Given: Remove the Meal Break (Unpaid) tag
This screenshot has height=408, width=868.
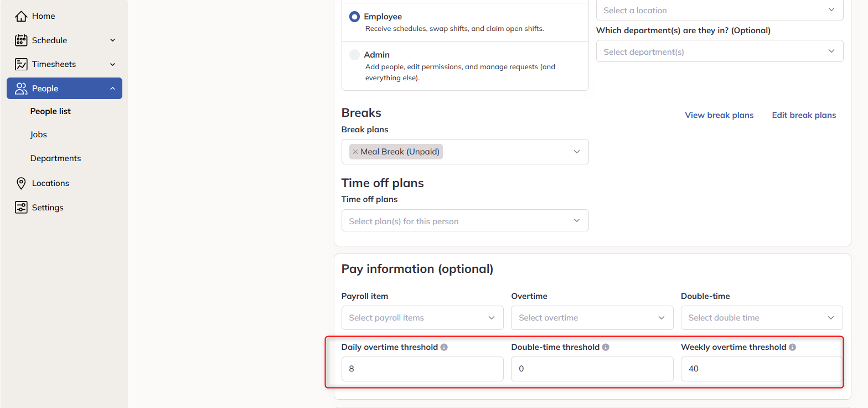Looking at the screenshot, I should point(355,152).
